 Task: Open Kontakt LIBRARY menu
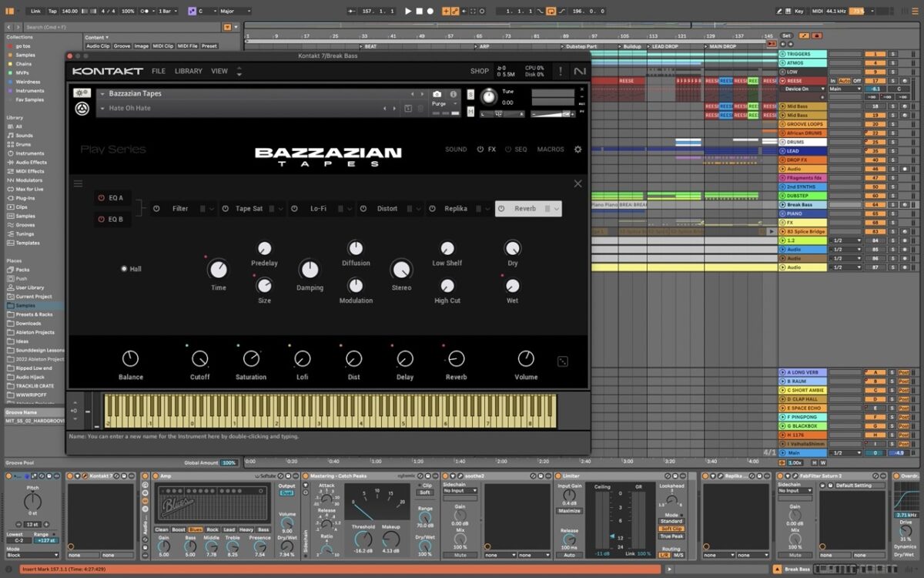[189, 71]
